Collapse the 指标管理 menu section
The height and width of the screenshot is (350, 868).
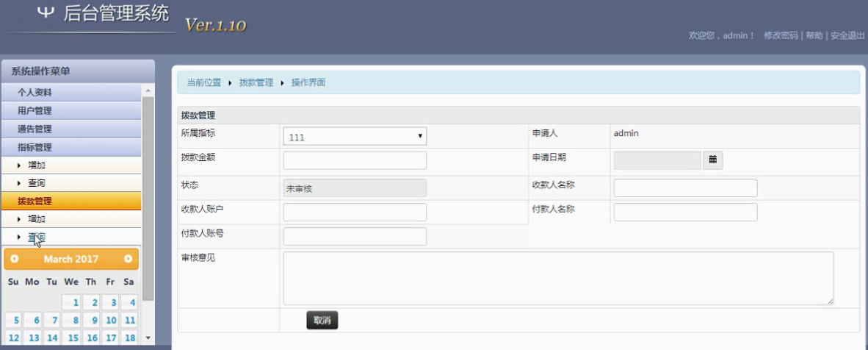(x=71, y=148)
